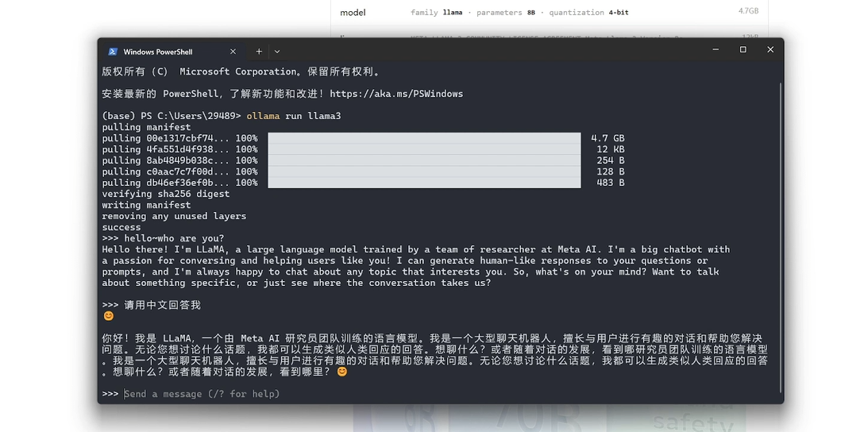The height and width of the screenshot is (432, 868).
Task: Select the Windows PowerShell tab
Action: click(157, 52)
